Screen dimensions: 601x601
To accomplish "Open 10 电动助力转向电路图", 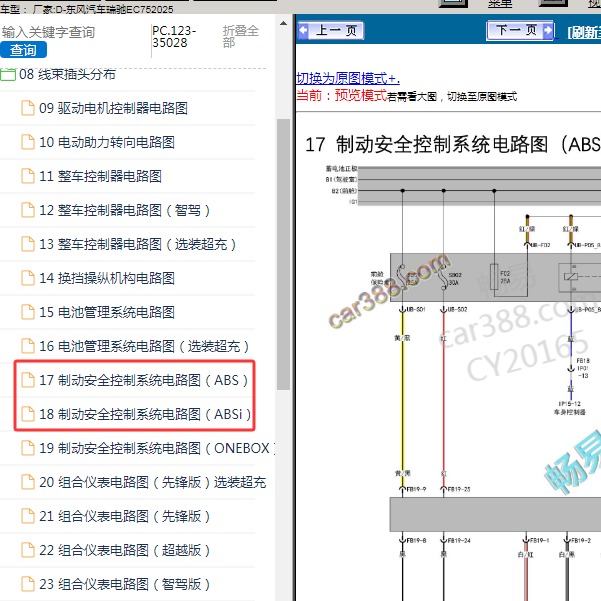I will point(107,142).
